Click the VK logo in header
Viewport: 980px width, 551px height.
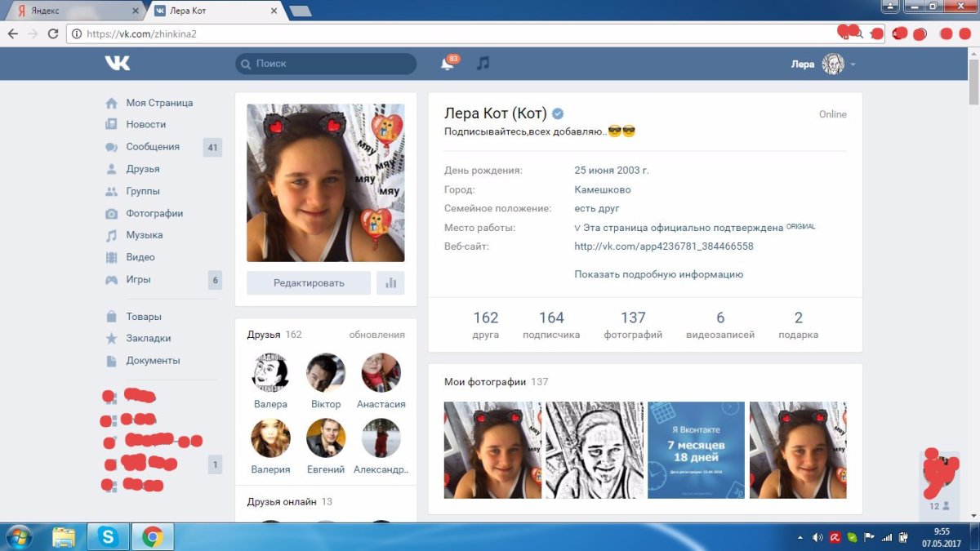117,64
